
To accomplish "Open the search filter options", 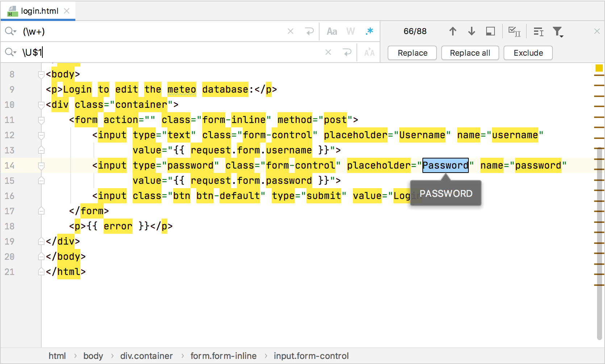I will (559, 32).
